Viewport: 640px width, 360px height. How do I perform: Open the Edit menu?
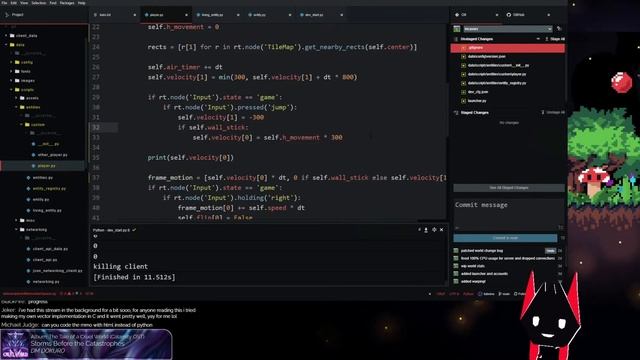coord(14,3)
